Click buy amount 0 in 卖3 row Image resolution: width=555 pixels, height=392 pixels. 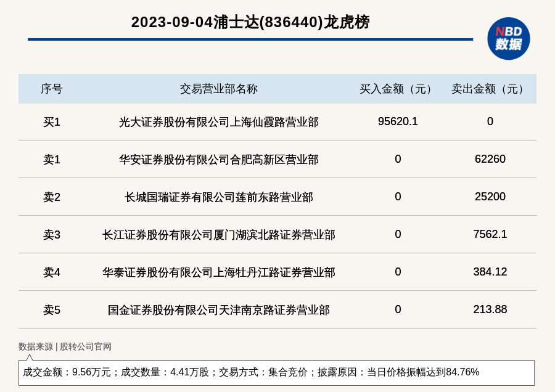[x=398, y=234]
